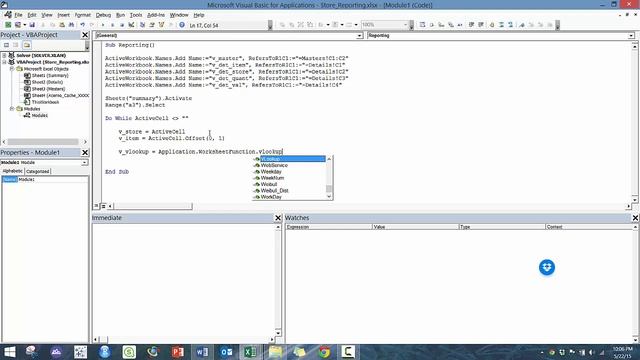Open Outlook from the Windows taskbar

tap(226, 352)
